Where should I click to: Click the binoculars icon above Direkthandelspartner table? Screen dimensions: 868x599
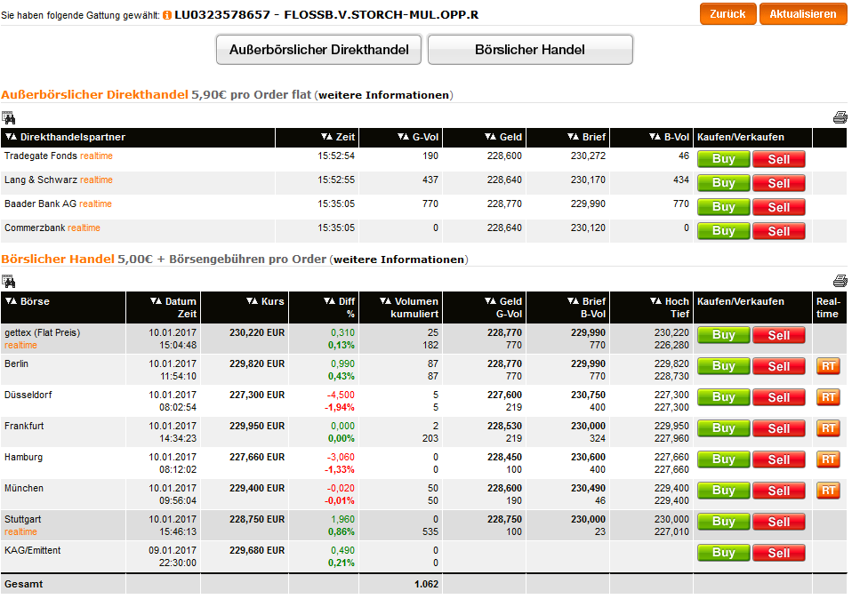[x=8, y=117]
